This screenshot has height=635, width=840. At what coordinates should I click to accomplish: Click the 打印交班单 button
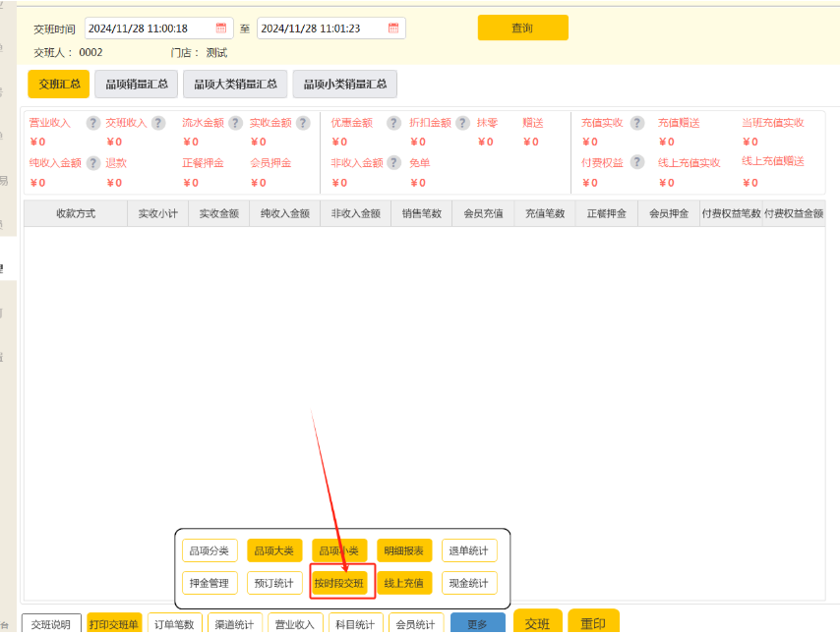[114, 624]
